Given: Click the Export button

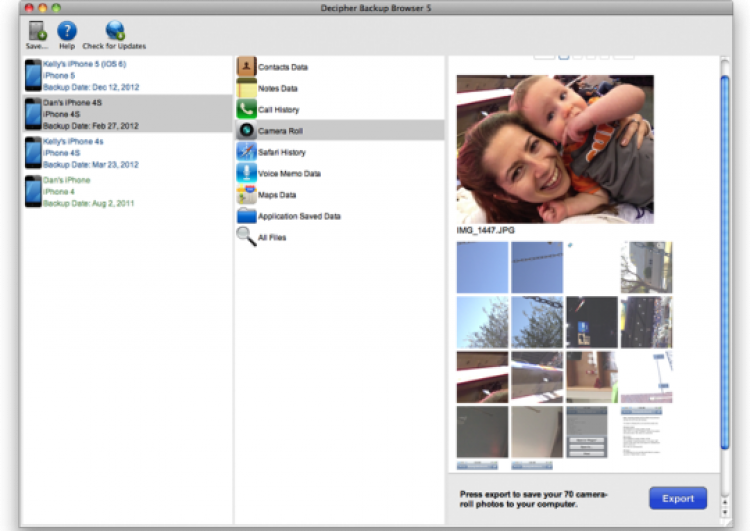Looking at the screenshot, I should [x=678, y=498].
